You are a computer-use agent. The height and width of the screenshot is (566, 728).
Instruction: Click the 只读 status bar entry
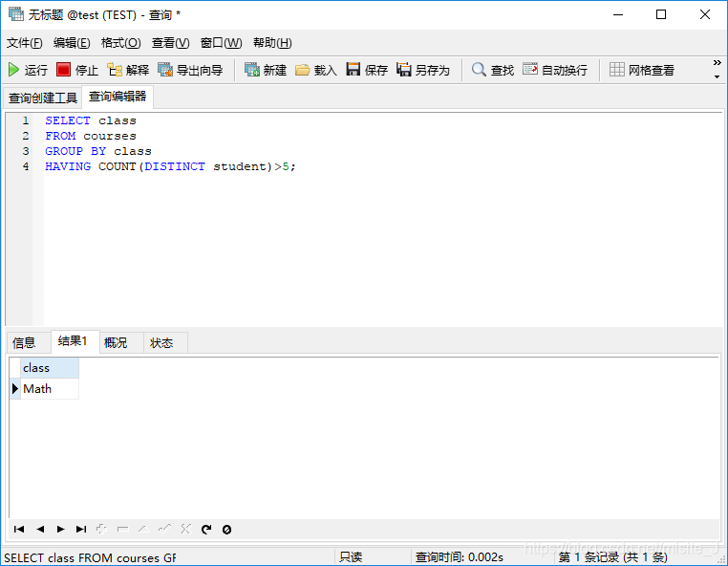351,557
